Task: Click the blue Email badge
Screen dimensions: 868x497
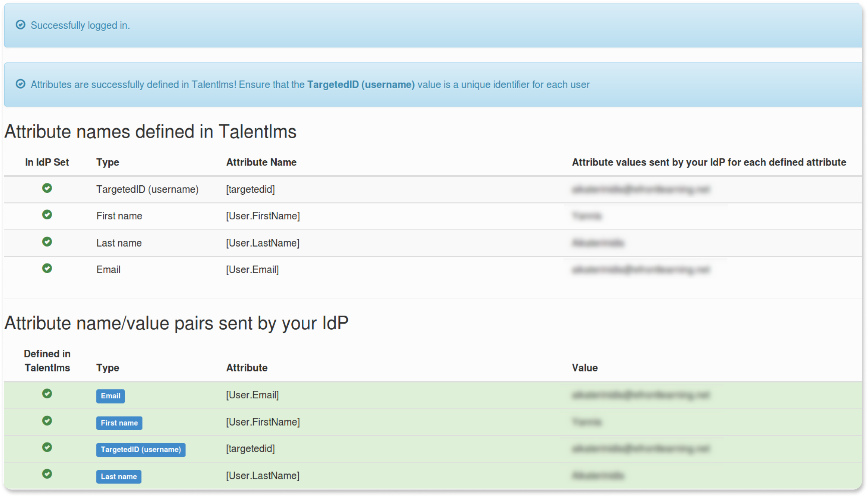Action: point(110,396)
